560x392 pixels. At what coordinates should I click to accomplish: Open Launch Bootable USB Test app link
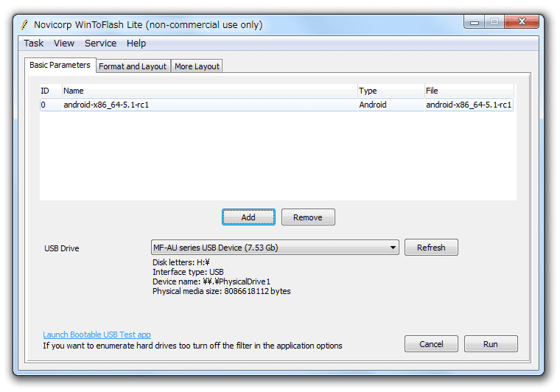pyautogui.click(x=97, y=335)
